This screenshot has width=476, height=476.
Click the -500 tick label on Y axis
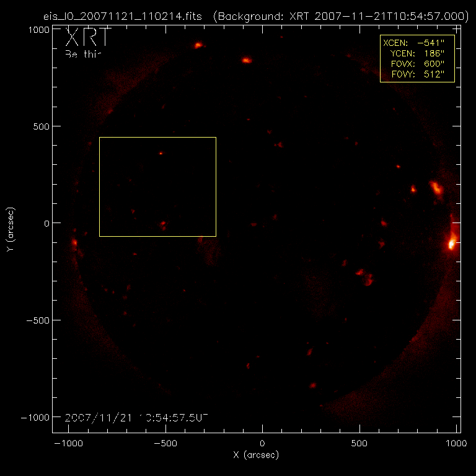[37, 320]
